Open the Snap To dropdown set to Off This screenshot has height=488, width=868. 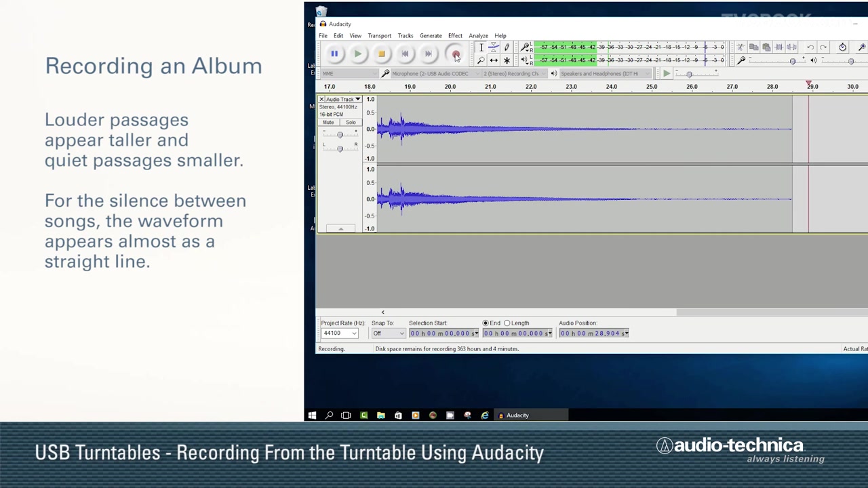tap(388, 333)
